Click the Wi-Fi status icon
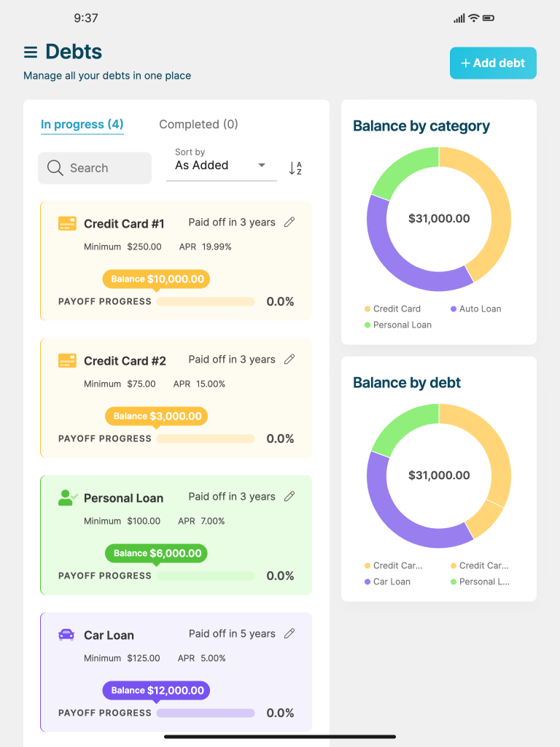 [x=474, y=18]
